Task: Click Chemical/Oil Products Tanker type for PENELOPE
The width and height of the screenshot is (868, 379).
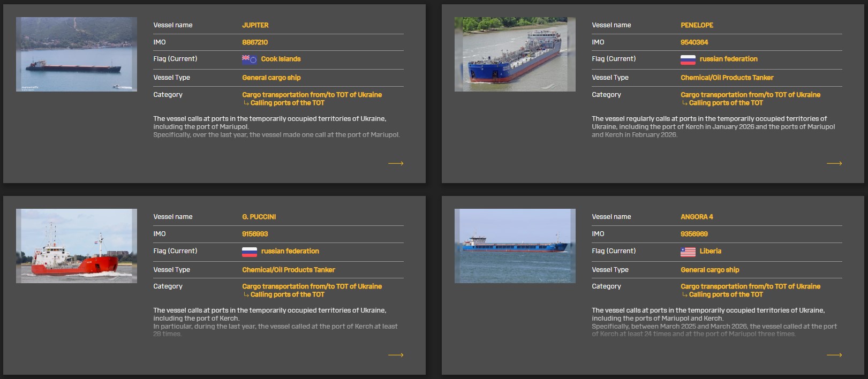Action: click(727, 78)
